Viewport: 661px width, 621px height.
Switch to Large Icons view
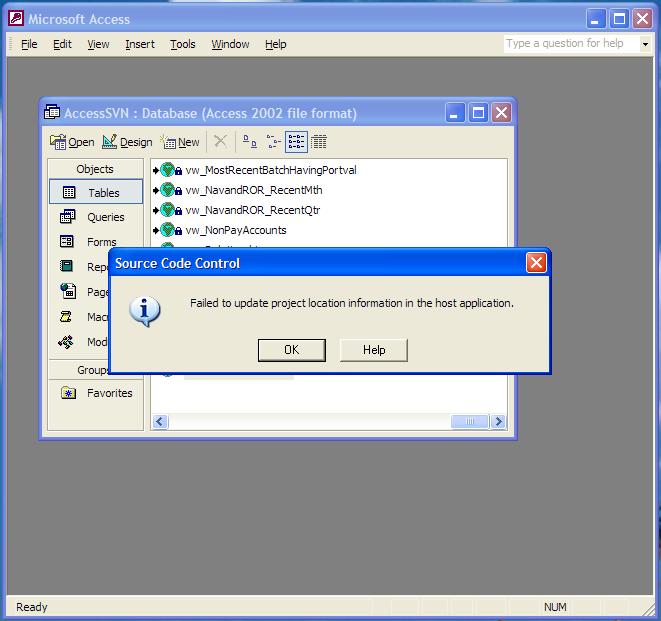tap(250, 142)
